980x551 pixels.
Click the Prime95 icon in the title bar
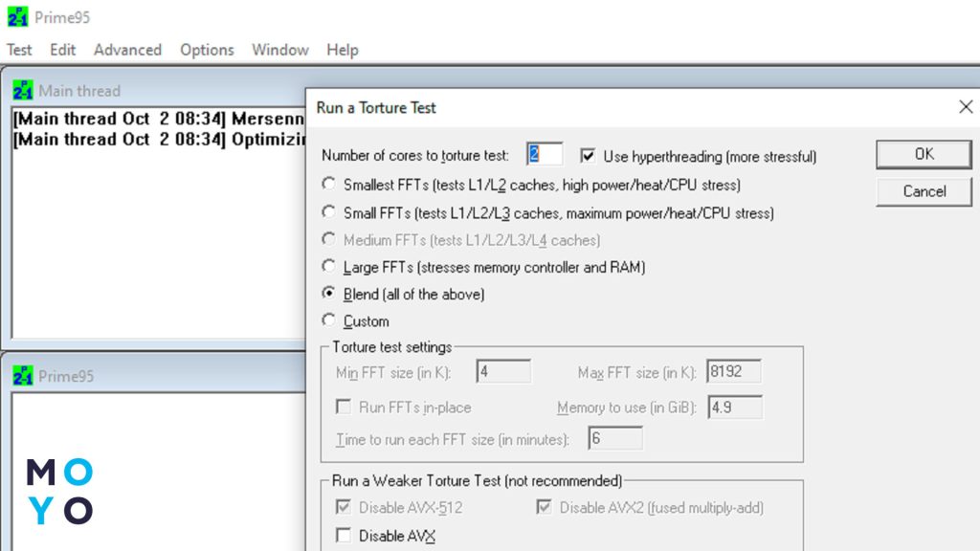click(x=17, y=17)
